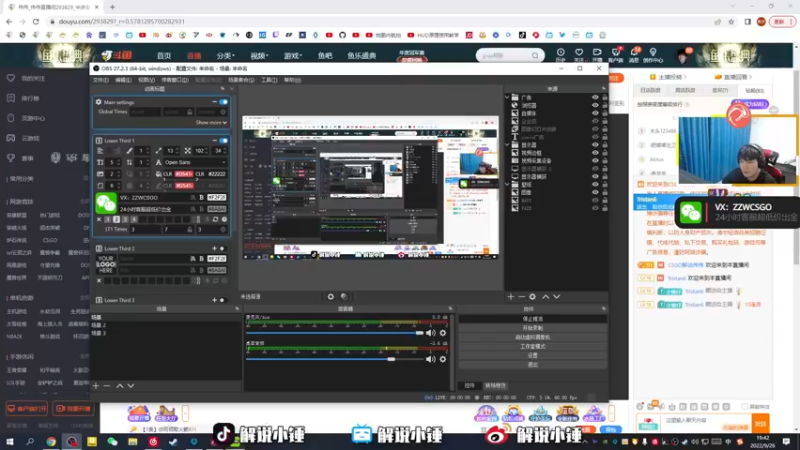Collapse the first source group folder
The image size is (800, 450).
(507, 97)
